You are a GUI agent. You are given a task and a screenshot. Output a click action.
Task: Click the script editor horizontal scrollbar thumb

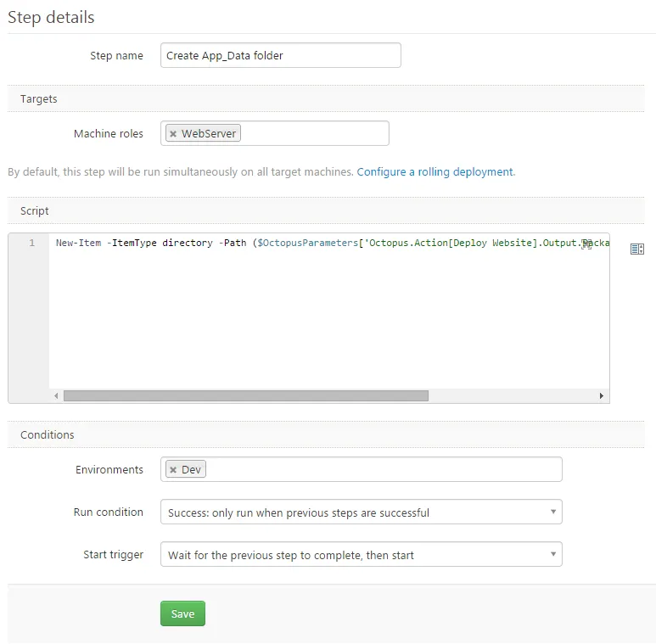(246, 395)
